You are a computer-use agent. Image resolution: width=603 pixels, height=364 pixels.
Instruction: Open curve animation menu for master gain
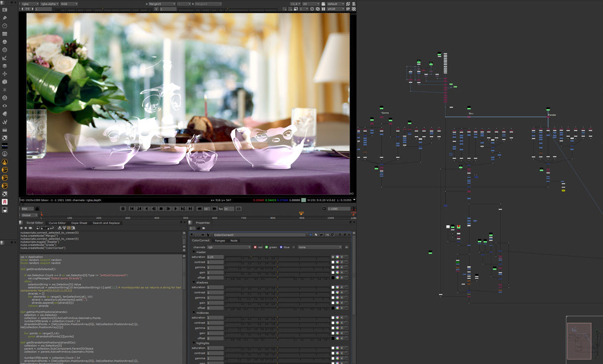pyautogui.click(x=346, y=272)
